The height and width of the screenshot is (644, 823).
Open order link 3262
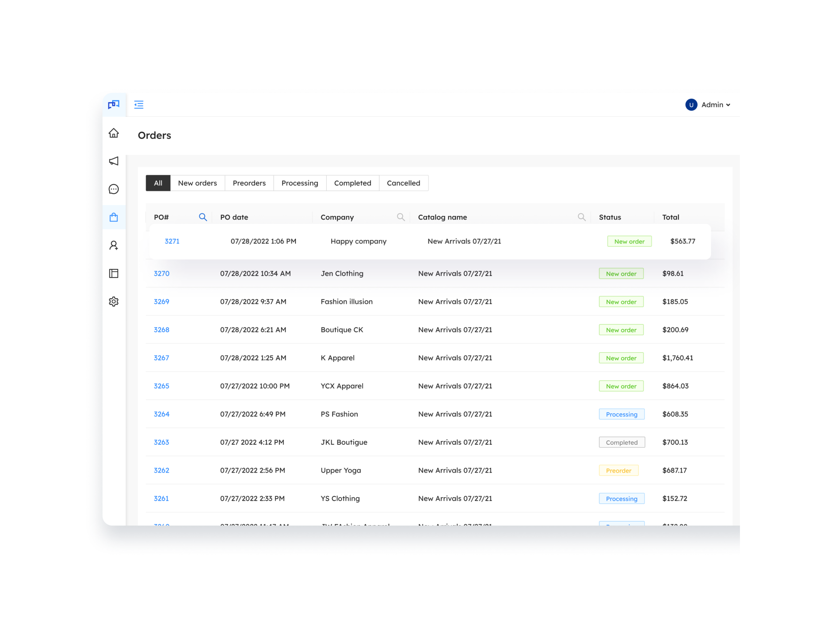[161, 470]
